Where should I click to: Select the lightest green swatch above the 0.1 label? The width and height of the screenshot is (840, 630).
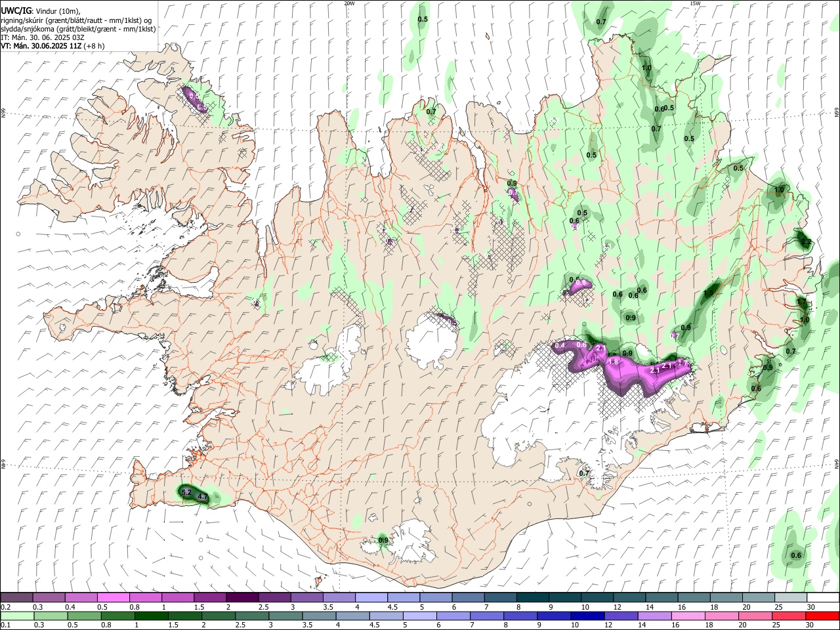(16, 616)
